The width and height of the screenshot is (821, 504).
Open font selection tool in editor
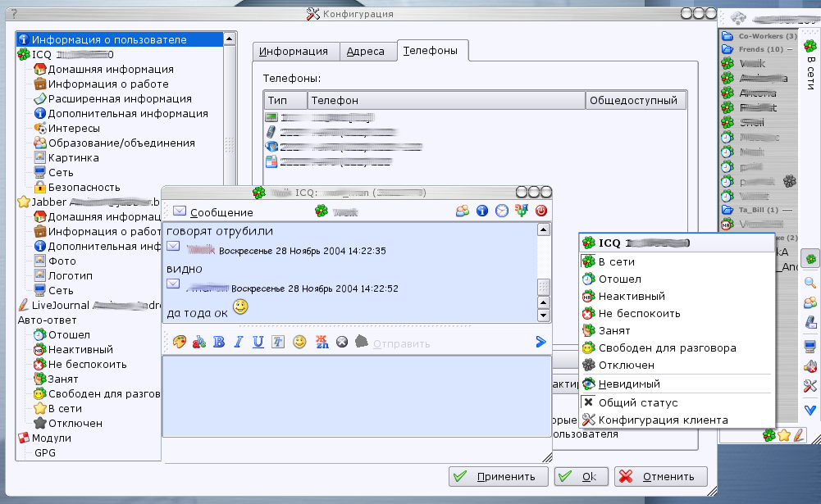277,343
